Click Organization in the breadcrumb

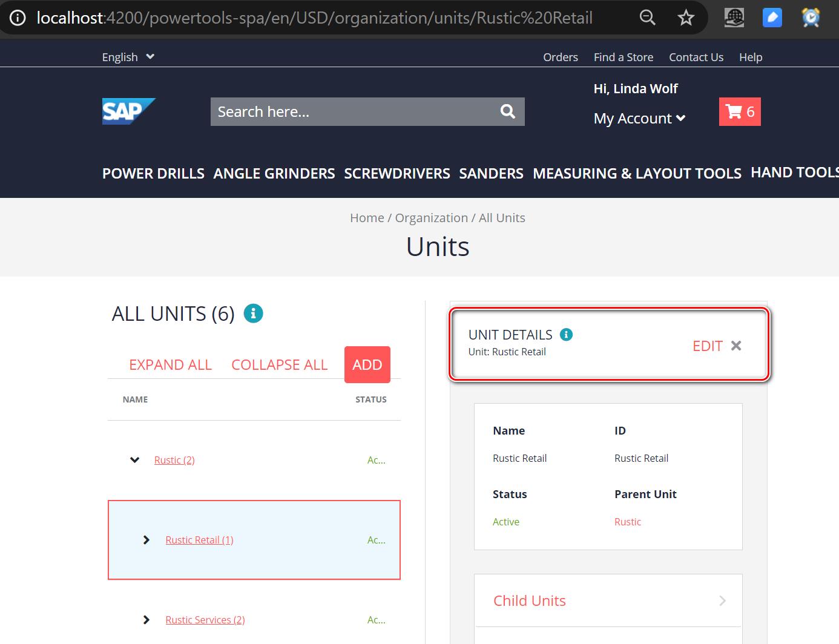[x=432, y=218]
